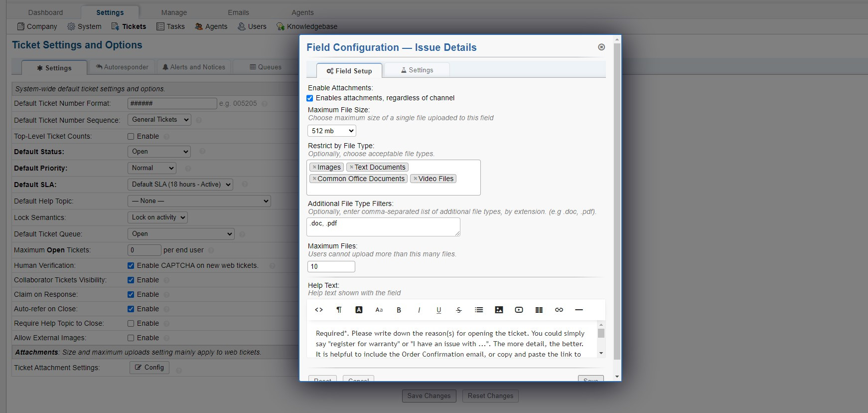Uncheck Enables attachments regardless of channel

pos(310,98)
